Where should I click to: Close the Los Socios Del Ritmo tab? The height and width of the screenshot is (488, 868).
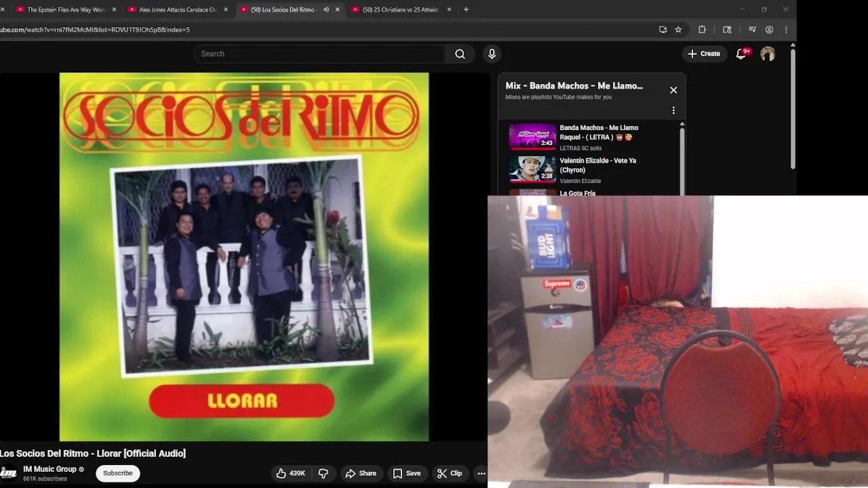click(338, 9)
